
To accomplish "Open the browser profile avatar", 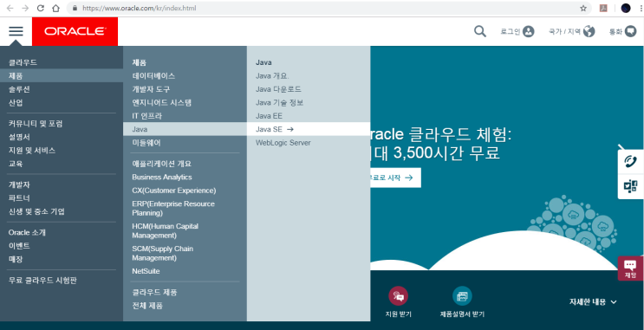I will click(626, 8).
